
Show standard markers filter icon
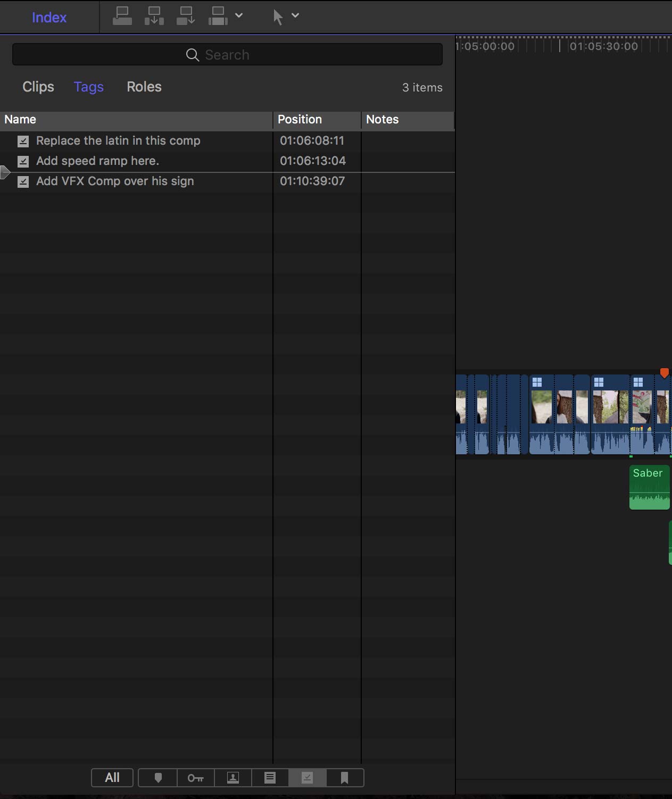point(158,778)
